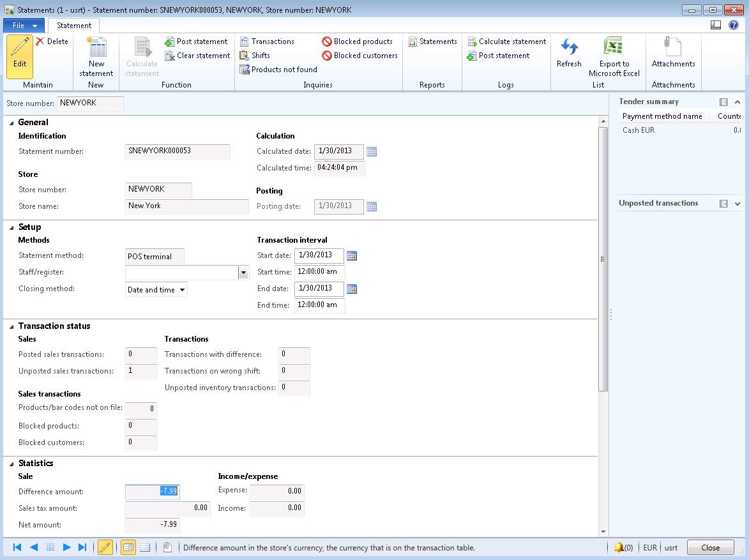This screenshot has height=560, width=749.
Task: Click the Close button at bottom right
Action: click(710, 547)
